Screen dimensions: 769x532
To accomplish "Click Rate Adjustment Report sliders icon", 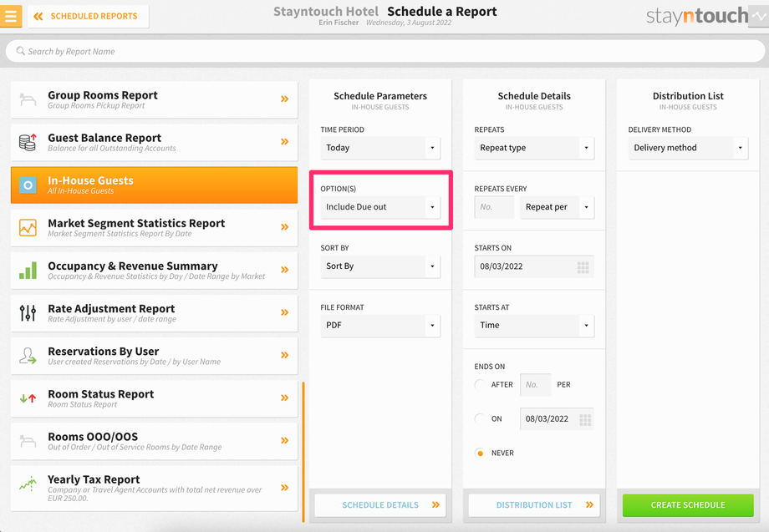I will pyautogui.click(x=28, y=312).
